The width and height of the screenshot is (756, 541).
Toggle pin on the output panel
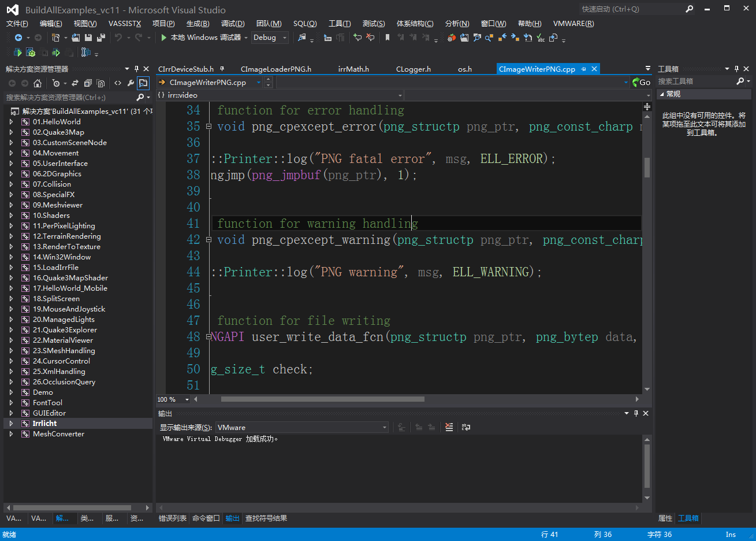click(x=636, y=413)
